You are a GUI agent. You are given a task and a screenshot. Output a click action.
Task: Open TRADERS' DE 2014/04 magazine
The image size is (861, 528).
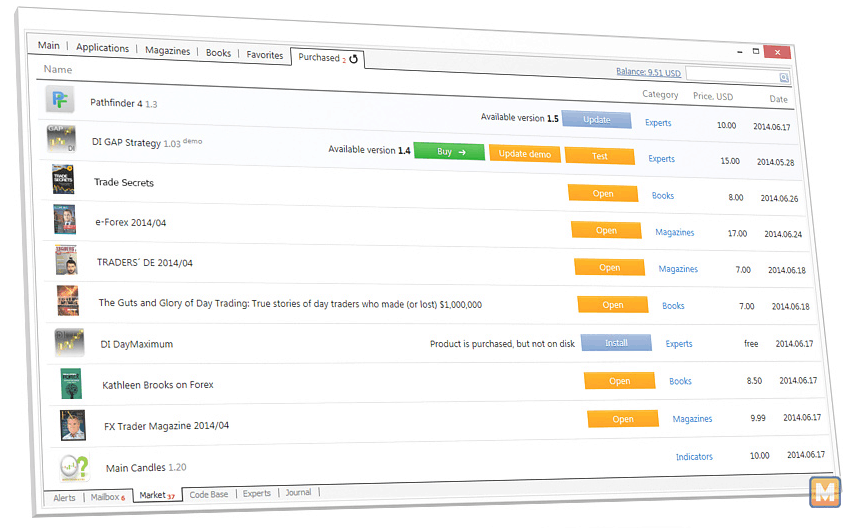[x=610, y=267]
